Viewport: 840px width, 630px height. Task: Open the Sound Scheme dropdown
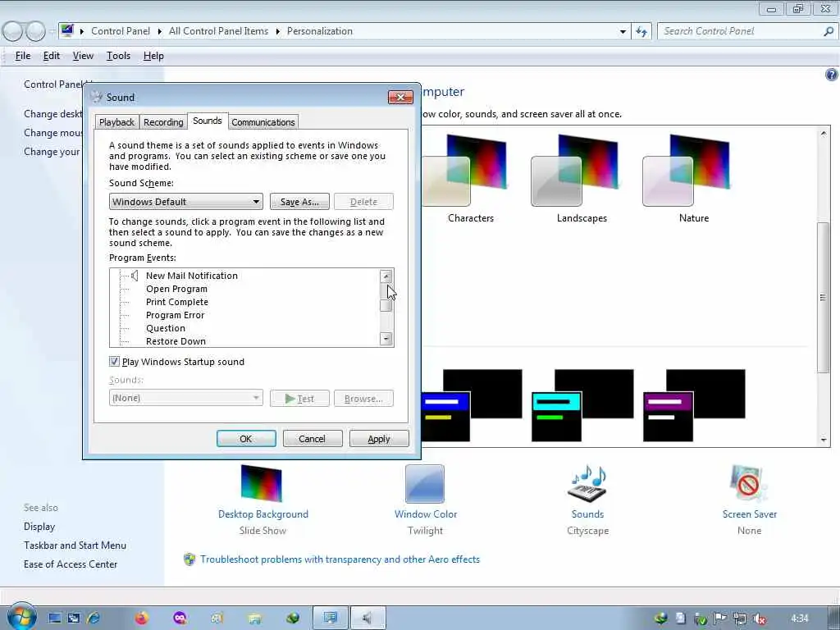pos(186,202)
